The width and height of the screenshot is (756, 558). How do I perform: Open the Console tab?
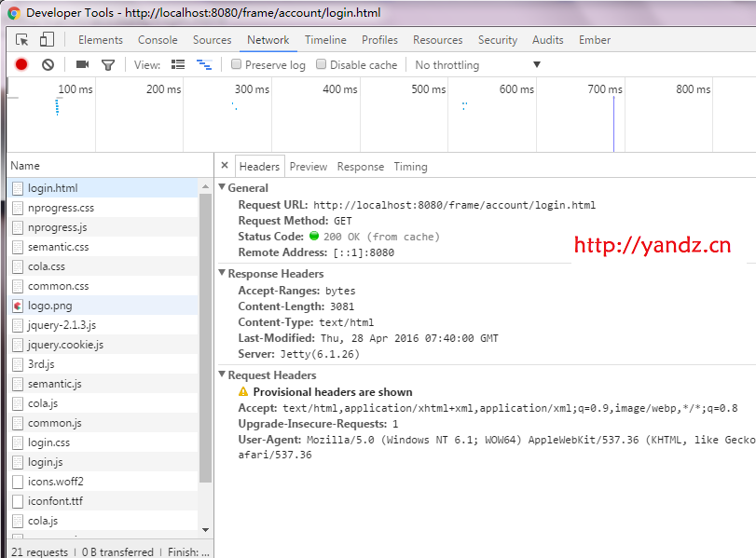[158, 40]
